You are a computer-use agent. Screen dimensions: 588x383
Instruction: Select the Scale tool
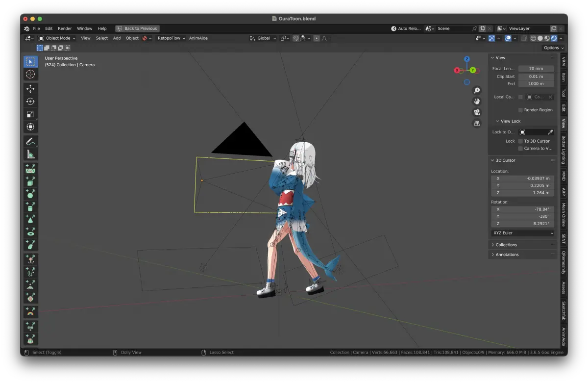tap(30, 114)
